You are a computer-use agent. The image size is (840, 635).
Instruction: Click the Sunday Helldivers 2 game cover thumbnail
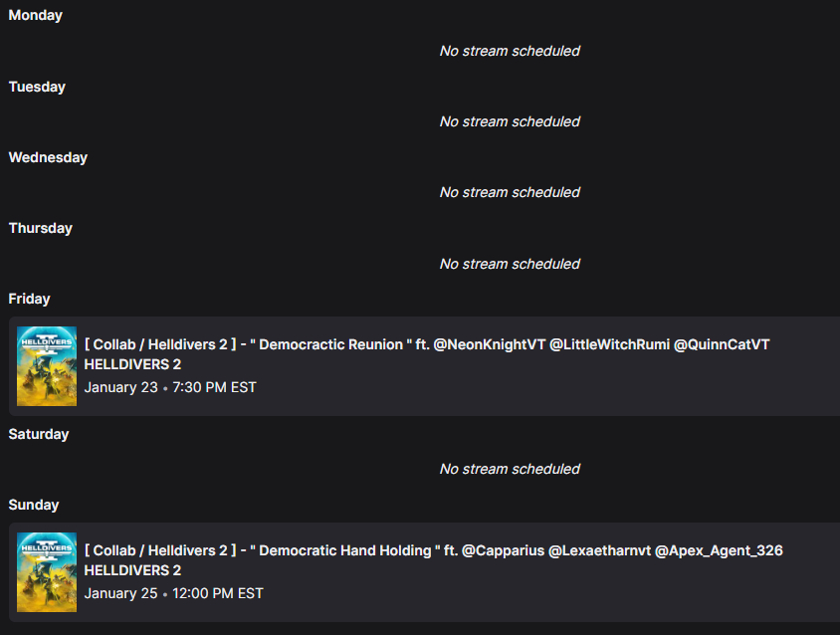pos(47,571)
